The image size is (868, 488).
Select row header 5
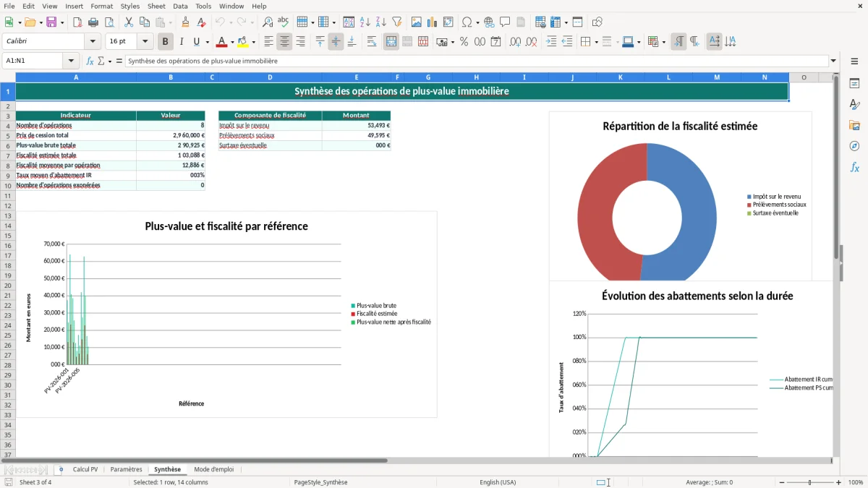(x=7, y=135)
